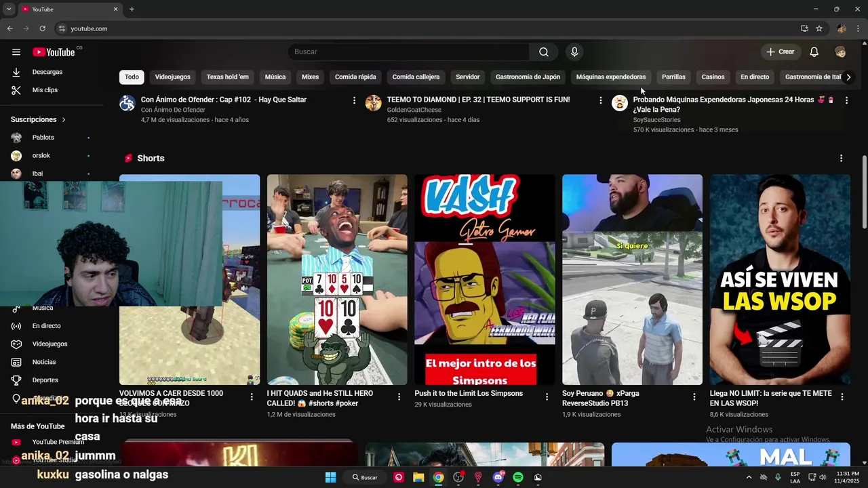Select the Texas hold 'em chip
The width and height of the screenshot is (868, 488).
coord(228,77)
